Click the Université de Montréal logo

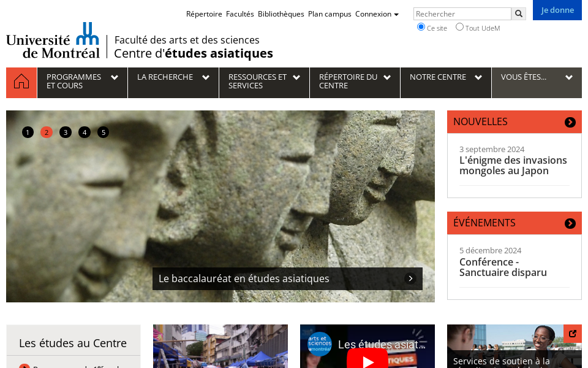pos(53,40)
